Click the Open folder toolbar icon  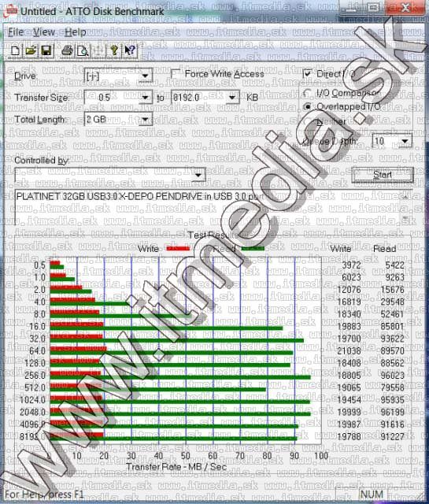click(x=31, y=50)
